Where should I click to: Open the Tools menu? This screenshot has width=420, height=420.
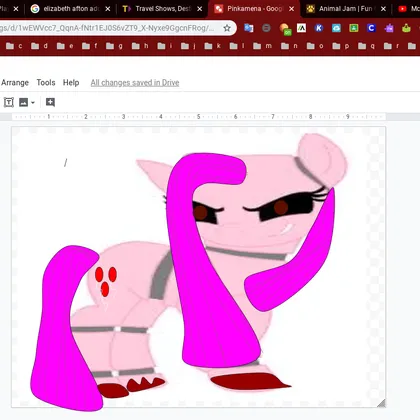click(x=46, y=82)
